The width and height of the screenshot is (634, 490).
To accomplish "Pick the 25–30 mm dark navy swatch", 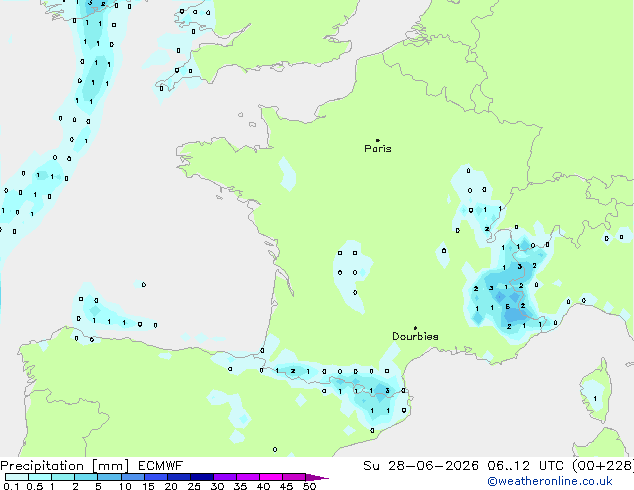I will pyautogui.click(x=202, y=477).
